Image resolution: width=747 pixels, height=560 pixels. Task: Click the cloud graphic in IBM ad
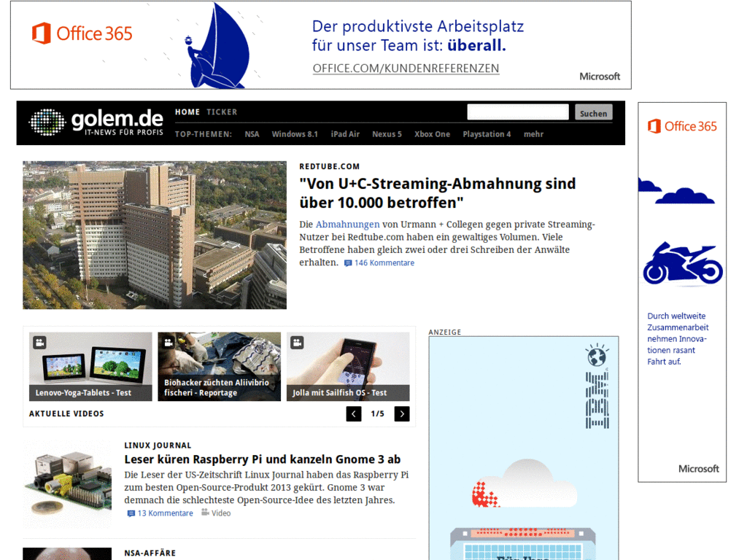[525, 483]
